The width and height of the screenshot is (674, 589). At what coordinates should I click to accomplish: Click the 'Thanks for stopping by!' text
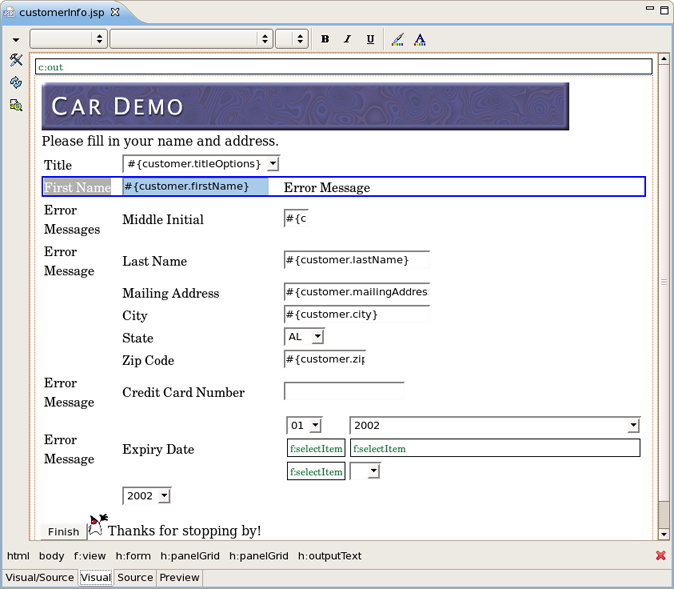click(184, 531)
